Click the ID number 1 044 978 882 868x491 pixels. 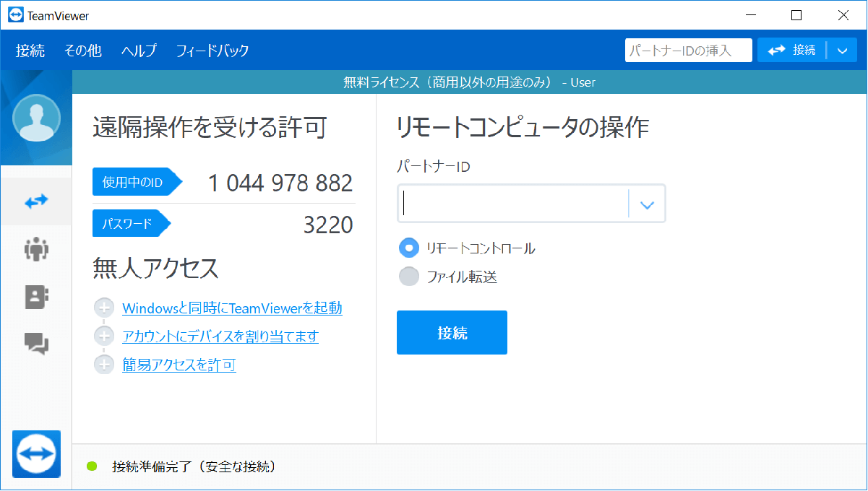pos(280,183)
